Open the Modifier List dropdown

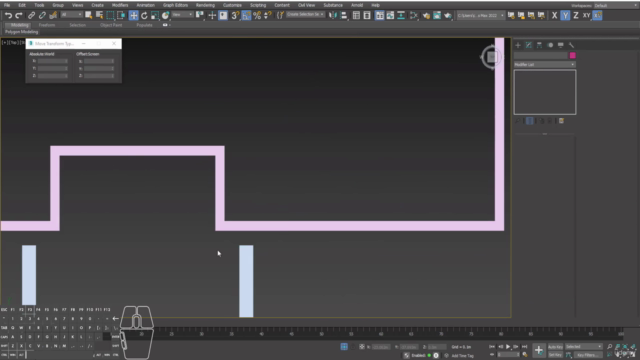point(544,64)
